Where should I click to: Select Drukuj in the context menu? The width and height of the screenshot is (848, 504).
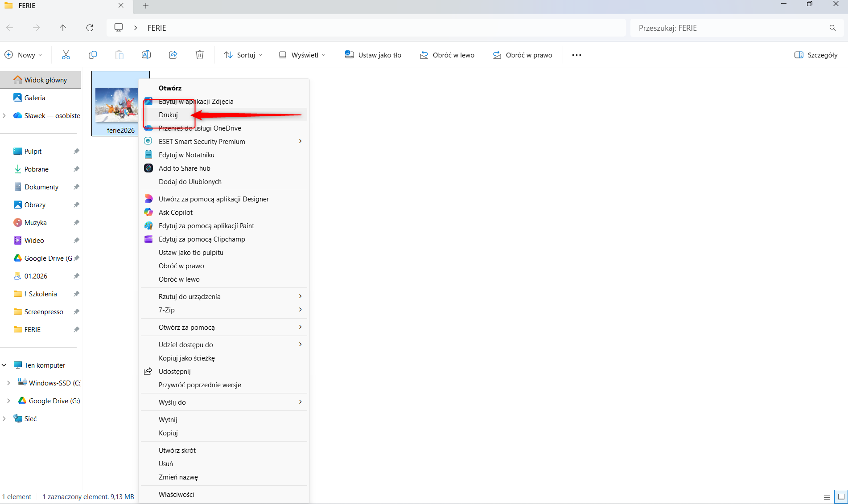(x=168, y=115)
